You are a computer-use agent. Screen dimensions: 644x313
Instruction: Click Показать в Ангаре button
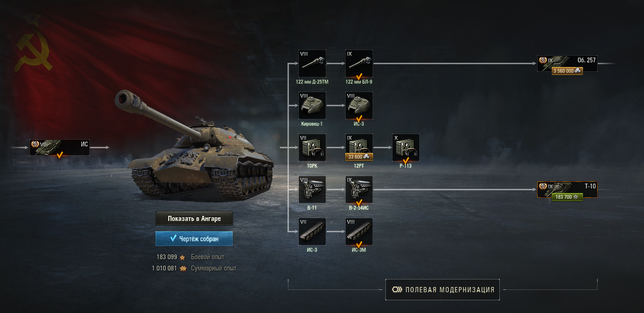click(194, 219)
